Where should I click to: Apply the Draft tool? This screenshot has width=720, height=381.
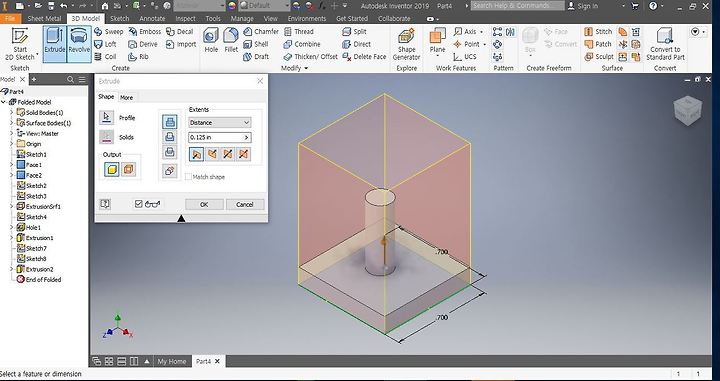pos(255,56)
